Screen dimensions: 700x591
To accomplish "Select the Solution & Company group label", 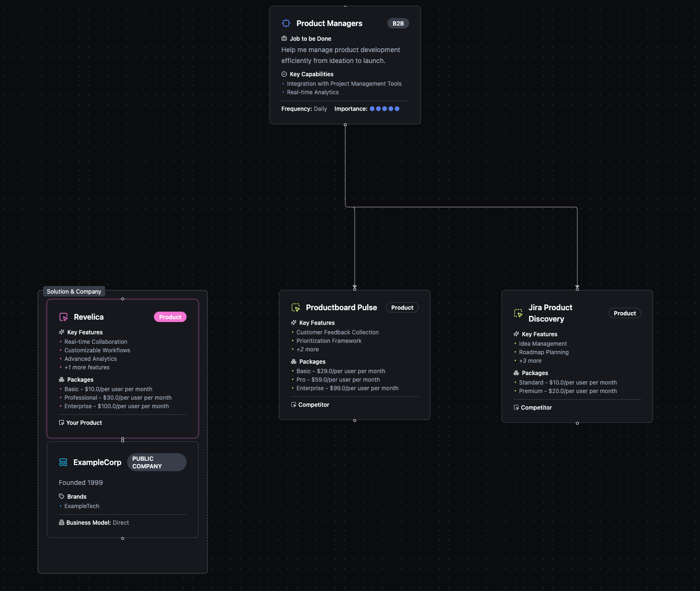I will (74, 291).
